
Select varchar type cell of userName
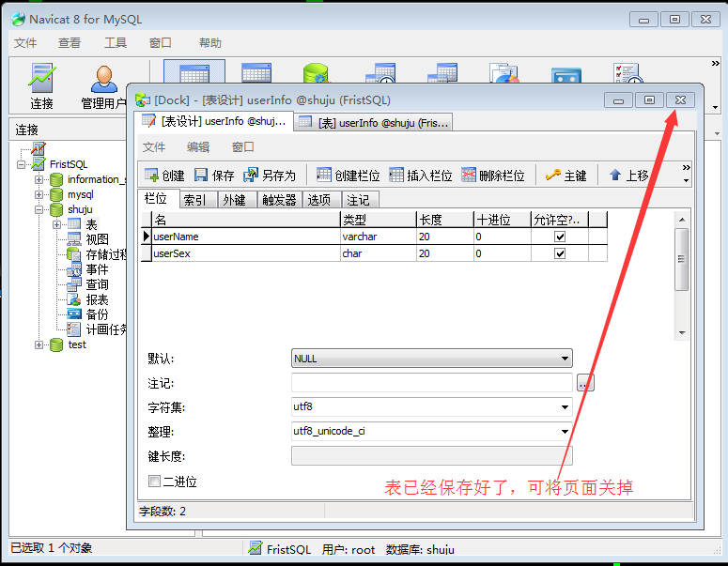click(378, 237)
